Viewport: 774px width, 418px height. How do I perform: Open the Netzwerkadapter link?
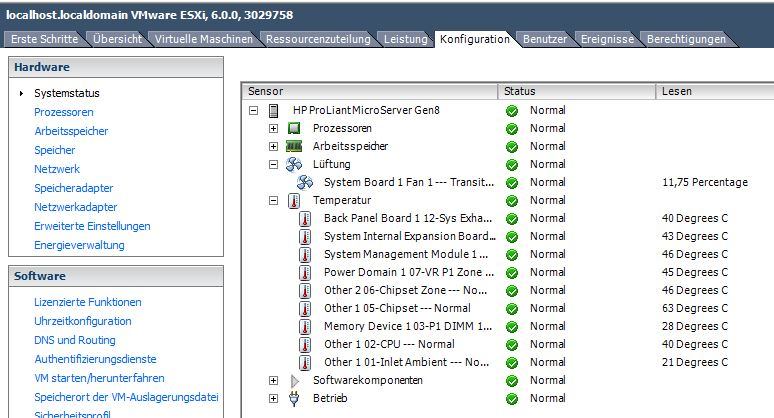click(x=75, y=207)
